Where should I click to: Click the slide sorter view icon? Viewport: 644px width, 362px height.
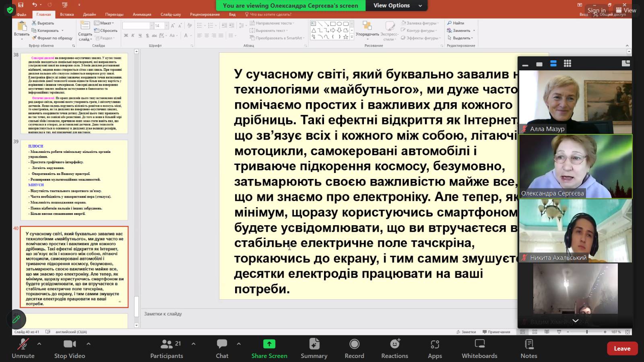pos(535,332)
